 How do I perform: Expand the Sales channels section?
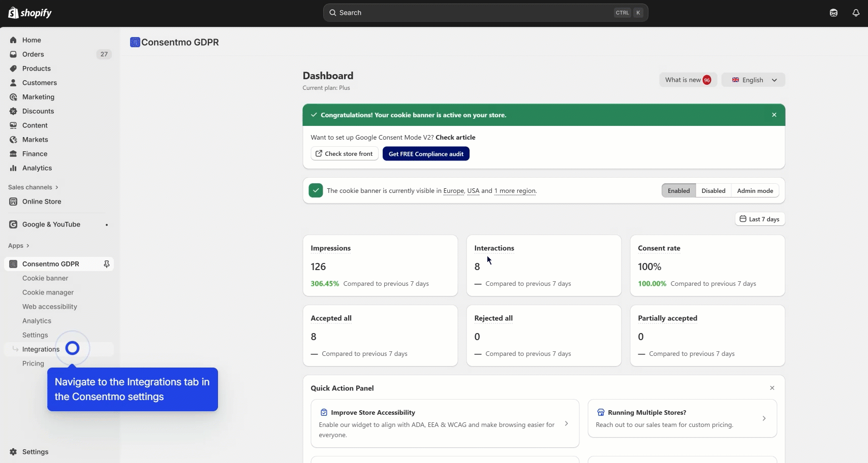(33, 187)
